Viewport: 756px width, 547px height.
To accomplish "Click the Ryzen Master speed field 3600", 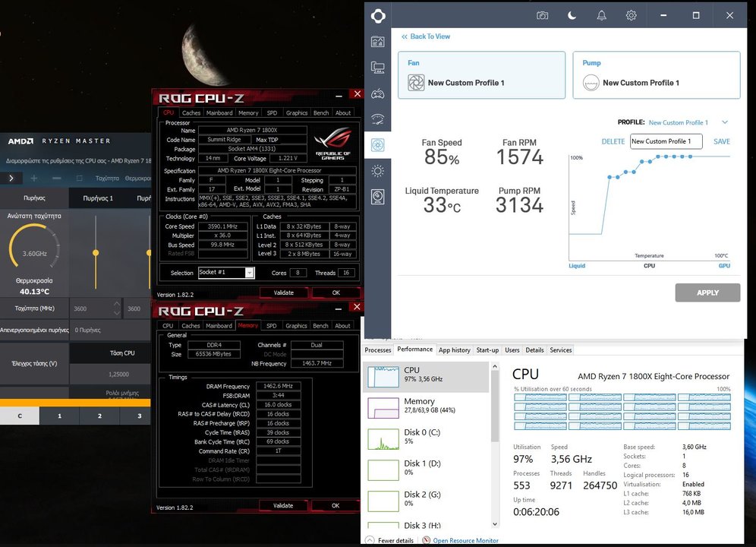I will [92, 308].
